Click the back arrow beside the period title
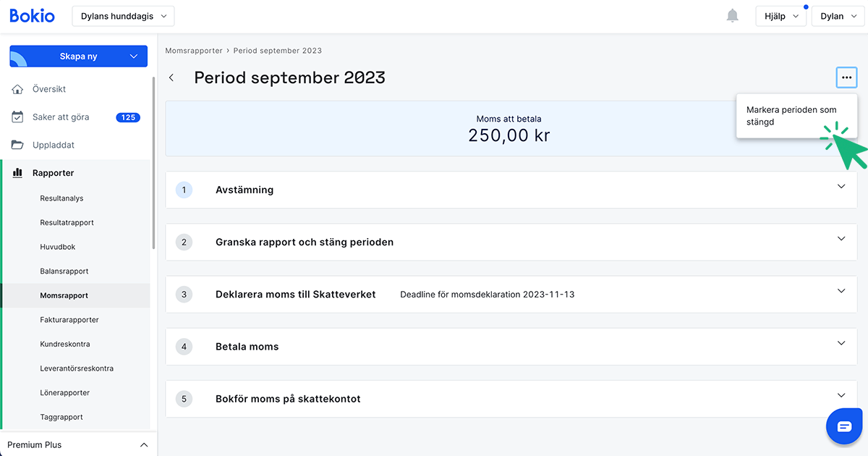The width and height of the screenshot is (868, 456). pyautogui.click(x=171, y=77)
